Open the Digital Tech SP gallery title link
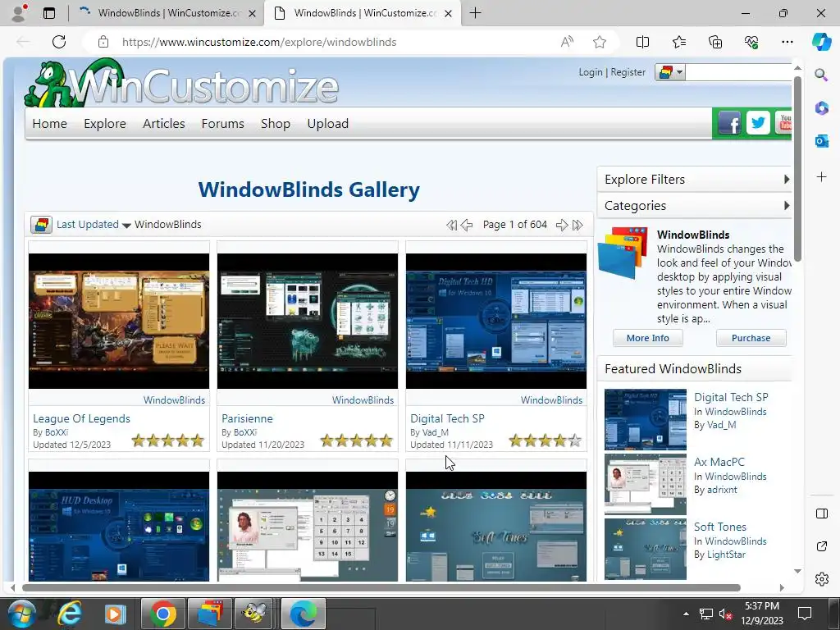The height and width of the screenshot is (630, 840). point(447,418)
